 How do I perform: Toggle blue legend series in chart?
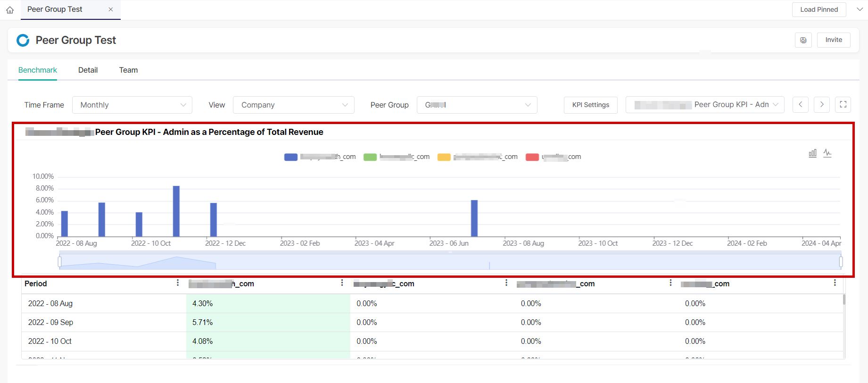(x=291, y=157)
